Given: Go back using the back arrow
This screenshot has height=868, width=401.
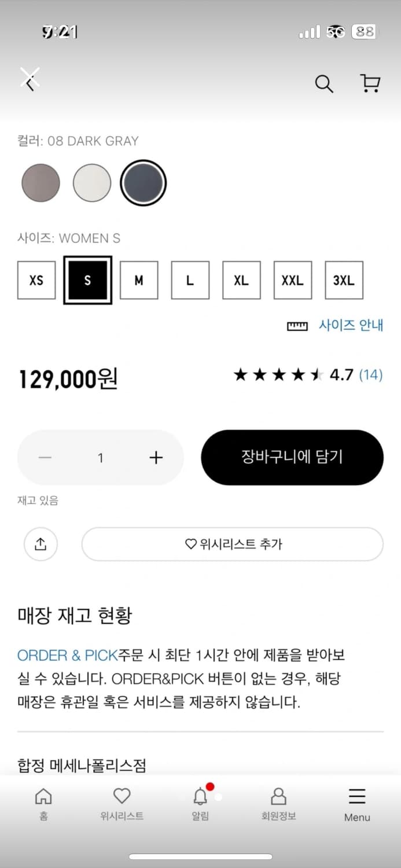Looking at the screenshot, I should [x=30, y=84].
